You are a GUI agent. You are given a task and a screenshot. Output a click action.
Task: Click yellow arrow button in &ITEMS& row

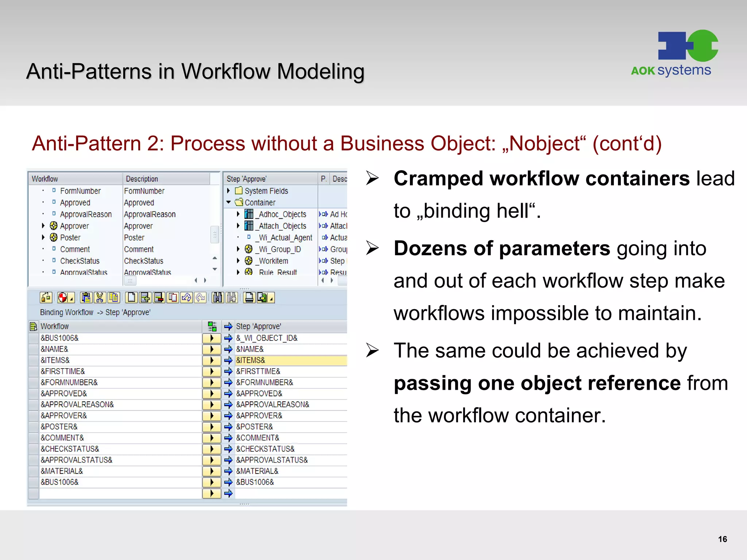212,360
